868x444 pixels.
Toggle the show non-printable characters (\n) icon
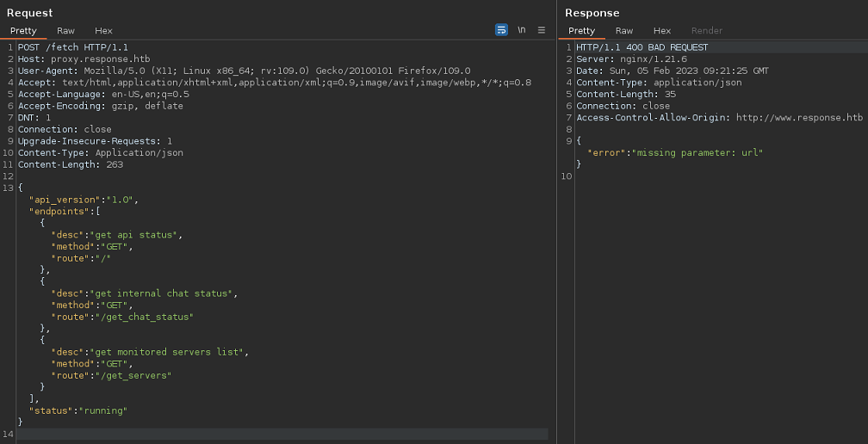[522, 30]
